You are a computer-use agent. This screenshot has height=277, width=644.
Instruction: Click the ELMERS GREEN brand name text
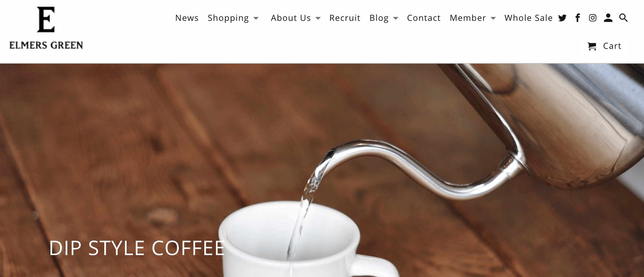coord(46,45)
